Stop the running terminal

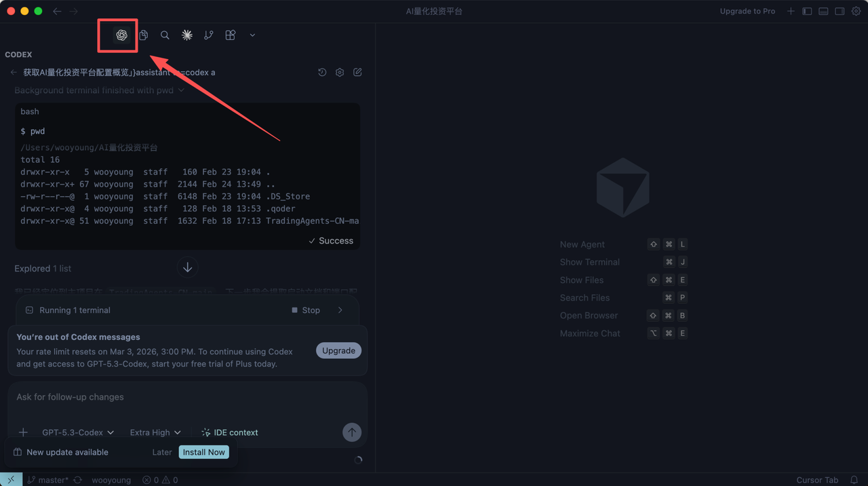pyautogui.click(x=306, y=310)
